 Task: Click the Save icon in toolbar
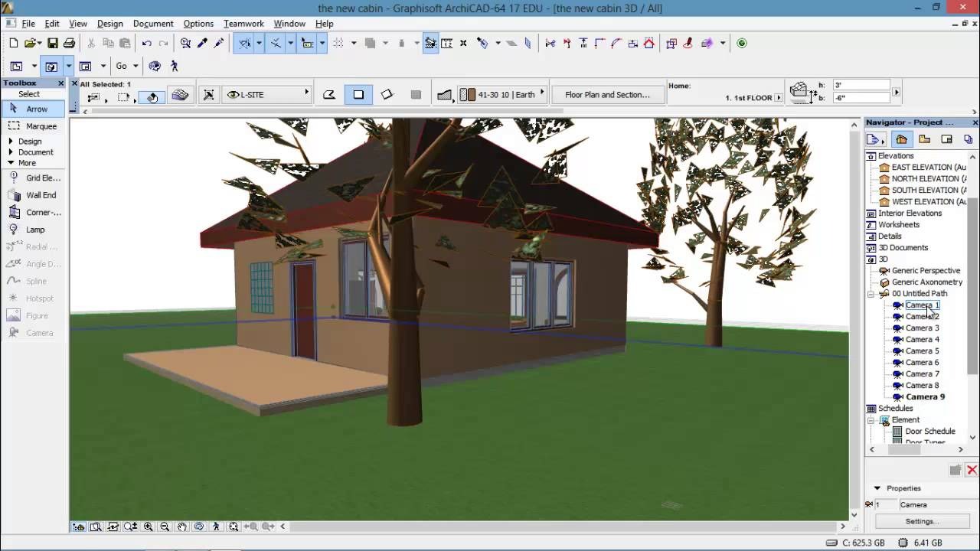pyautogui.click(x=53, y=44)
